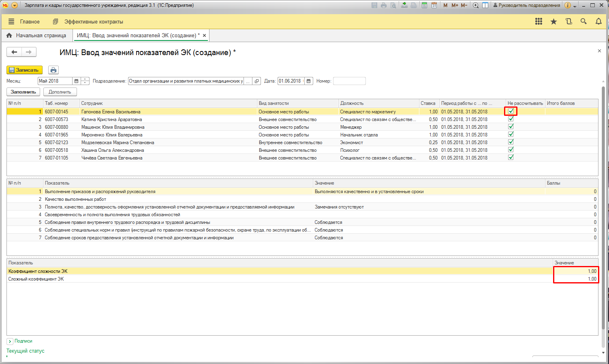Click the Записать button
This screenshot has width=609, height=364.
tap(24, 70)
